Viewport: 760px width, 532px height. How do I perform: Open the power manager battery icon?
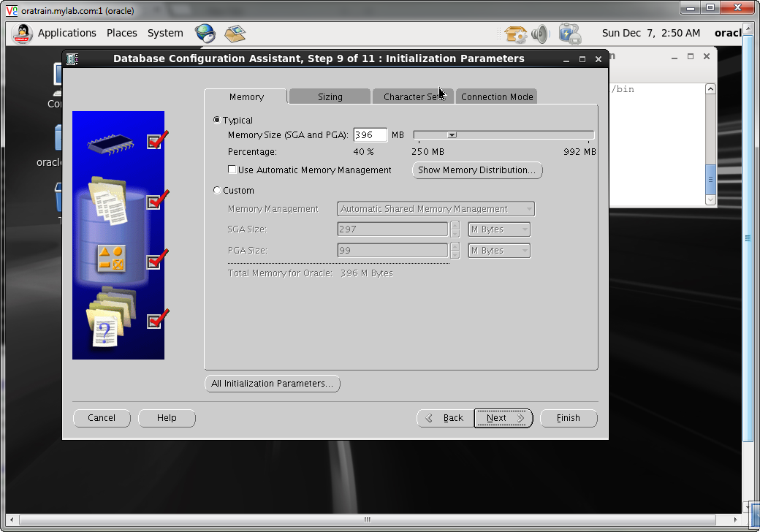pos(569,34)
